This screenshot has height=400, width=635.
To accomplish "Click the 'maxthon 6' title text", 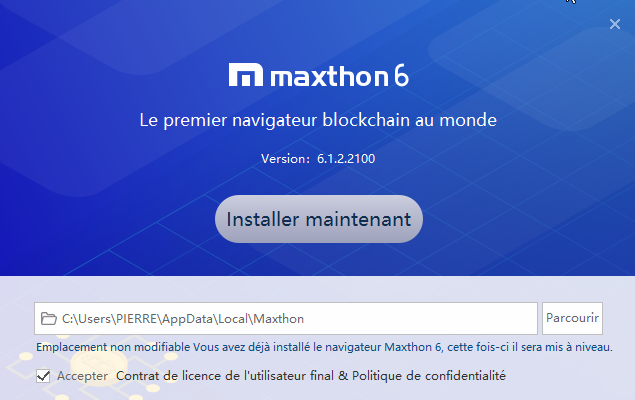I will [338, 77].
